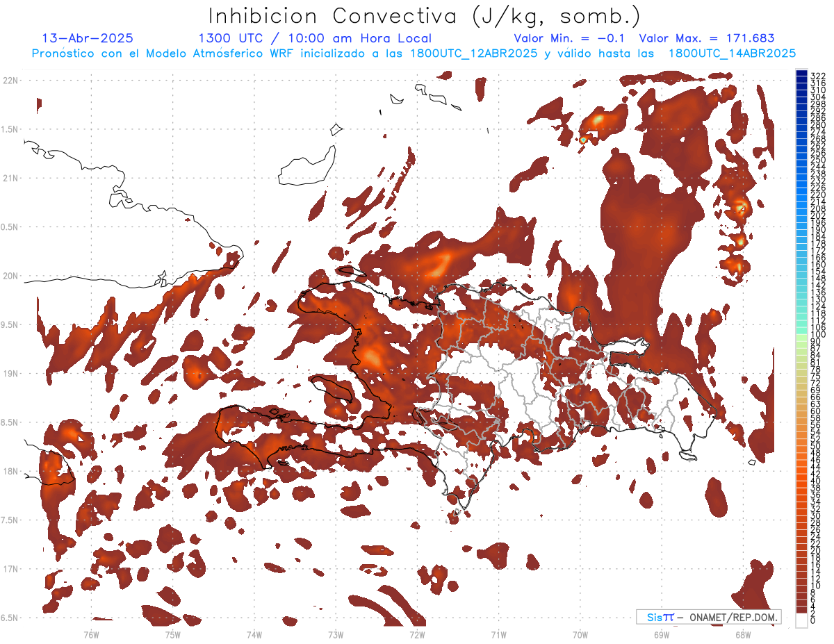Click the "Pronóstico con el Modelo Atmosférico WRF" line
The image size is (834, 644).
[414, 53]
